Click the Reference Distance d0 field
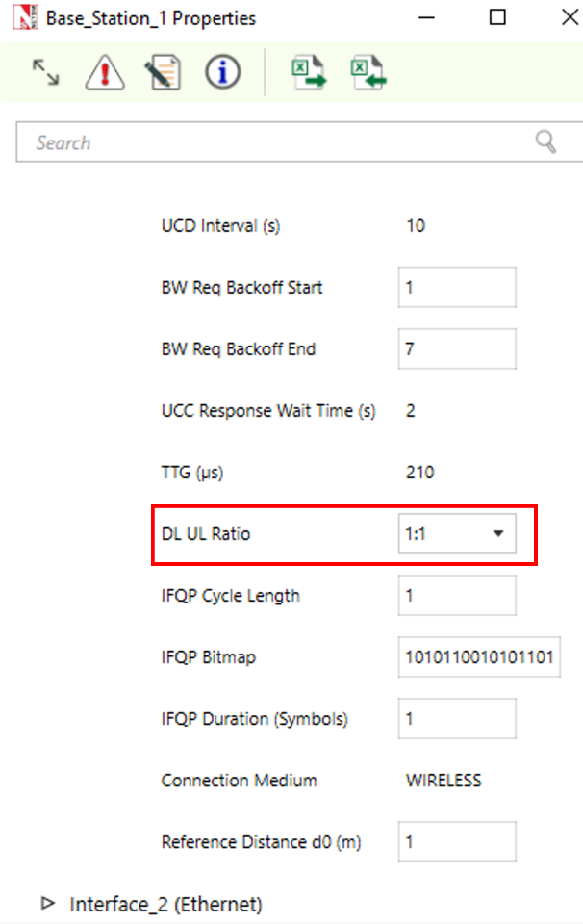This screenshot has width=583, height=924. (x=457, y=842)
